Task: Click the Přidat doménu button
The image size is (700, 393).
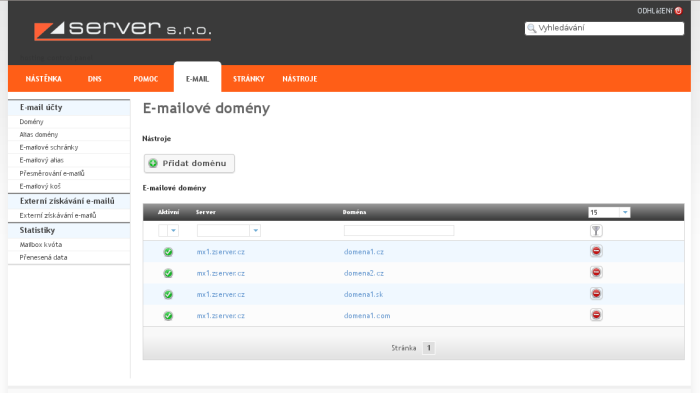Action: click(189, 163)
